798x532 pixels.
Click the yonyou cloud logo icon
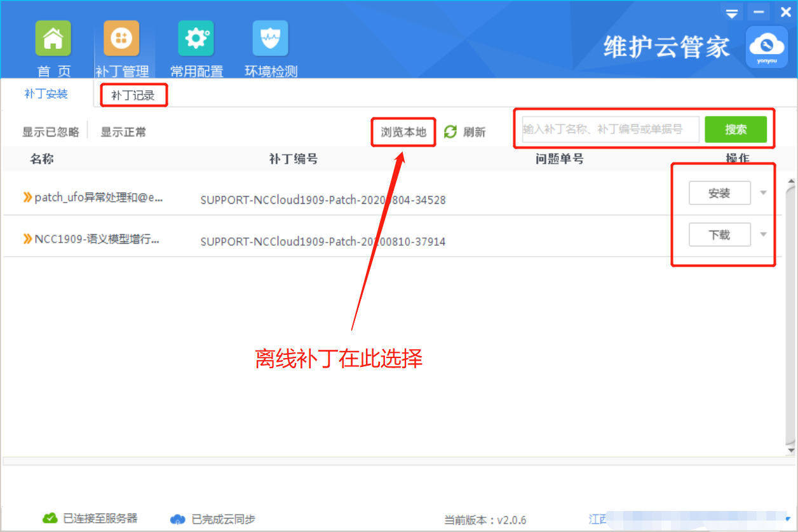767,47
